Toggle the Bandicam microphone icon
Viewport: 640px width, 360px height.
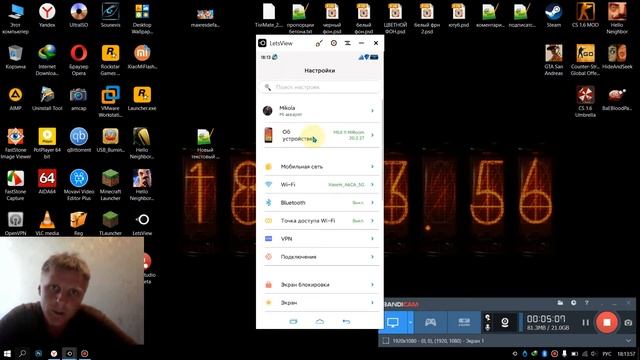(x=487, y=327)
